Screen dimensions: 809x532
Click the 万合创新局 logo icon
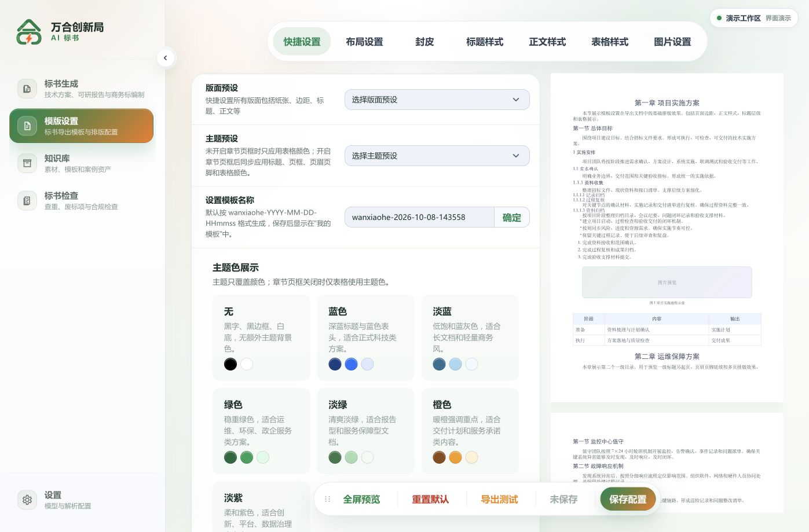pos(29,32)
